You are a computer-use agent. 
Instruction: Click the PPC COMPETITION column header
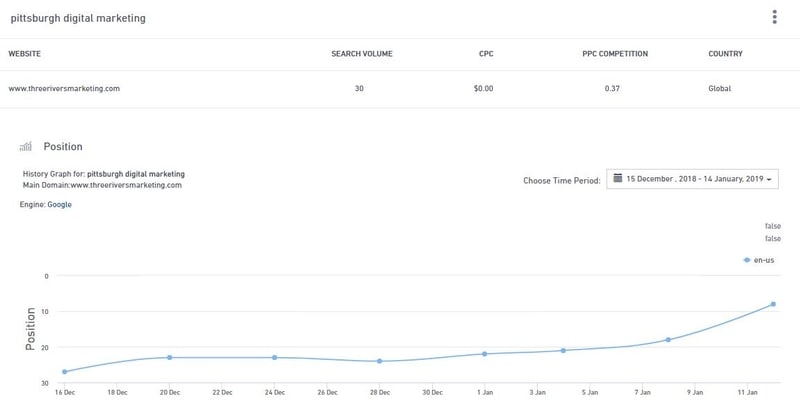click(x=615, y=54)
